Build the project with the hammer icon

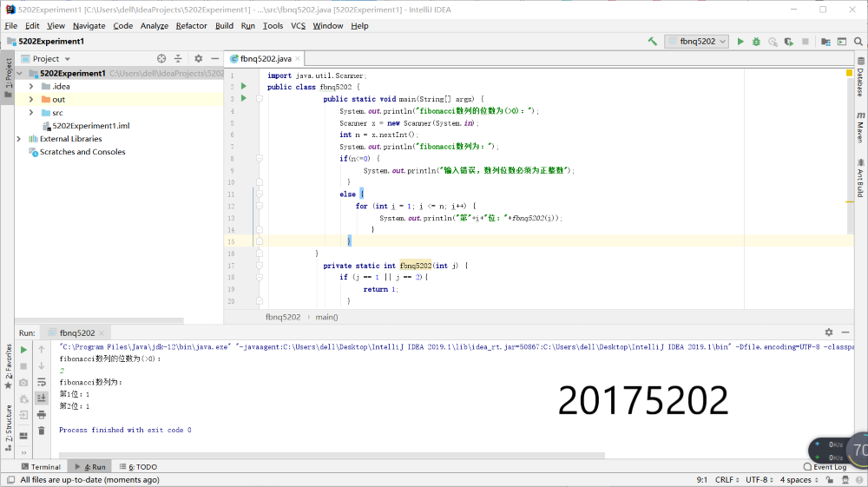click(653, 42)
